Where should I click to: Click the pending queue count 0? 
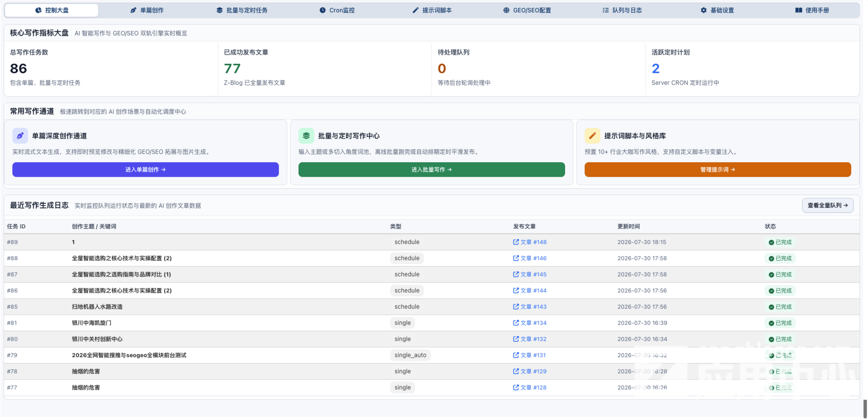click(x=442, y=69)
